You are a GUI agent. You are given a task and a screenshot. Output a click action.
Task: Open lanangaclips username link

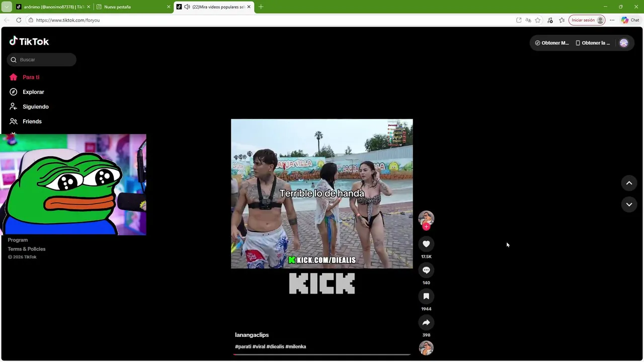tap(252, 335)
